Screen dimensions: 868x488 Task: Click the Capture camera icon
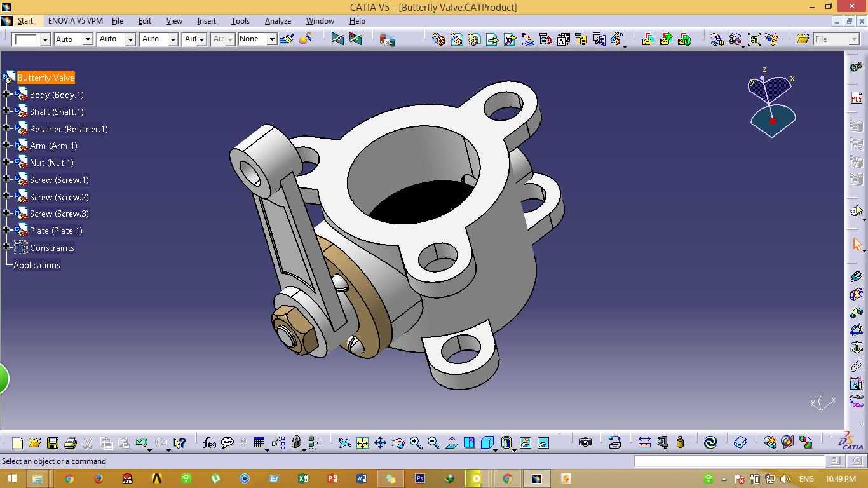point(585,443)
